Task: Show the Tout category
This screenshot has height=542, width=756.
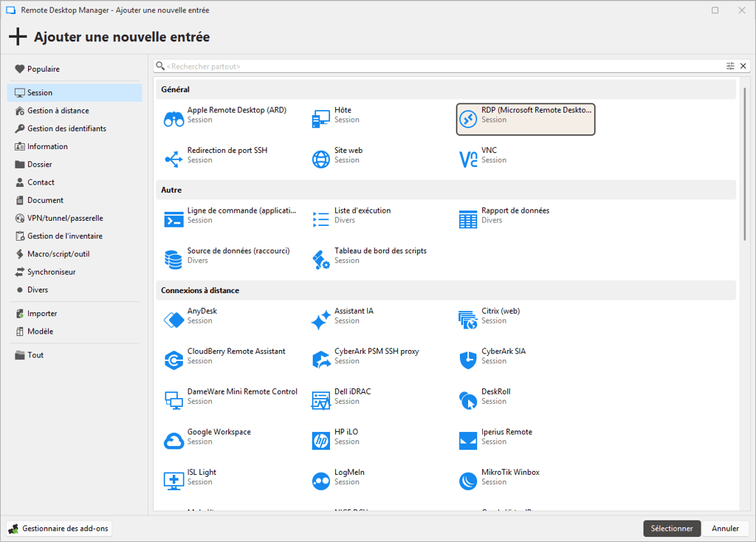Action: tap(35, 355)
